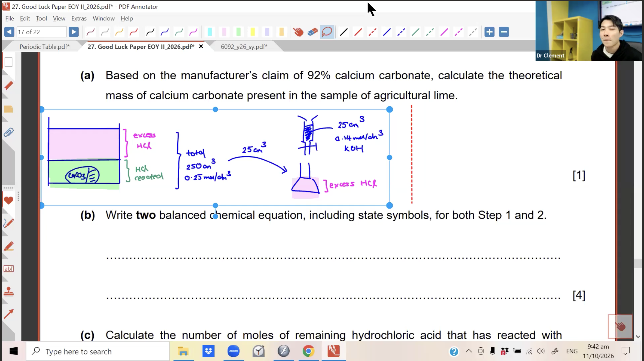The height and width of the screenshot is (361, 644).
Task: Choose the dashed red line tool
Action: (372, 32)
